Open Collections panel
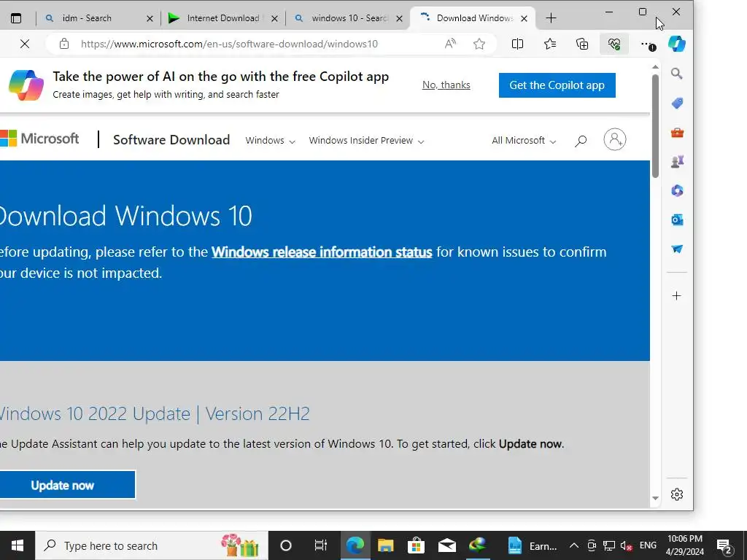This screenshot has width=747, height=560. point(582,44)
